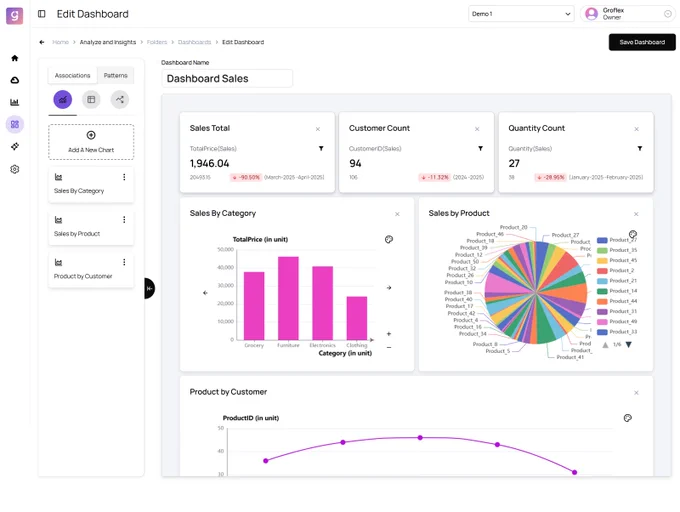The height and width of the screenshot is (512, 680).
Task: Remove the Customer Count card
Action: click(x=477, y=129)
